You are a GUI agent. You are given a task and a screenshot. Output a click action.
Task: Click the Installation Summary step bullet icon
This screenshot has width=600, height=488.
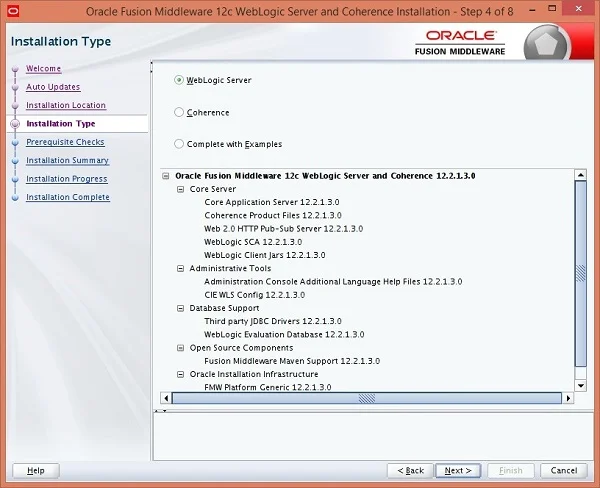(15, 161)
